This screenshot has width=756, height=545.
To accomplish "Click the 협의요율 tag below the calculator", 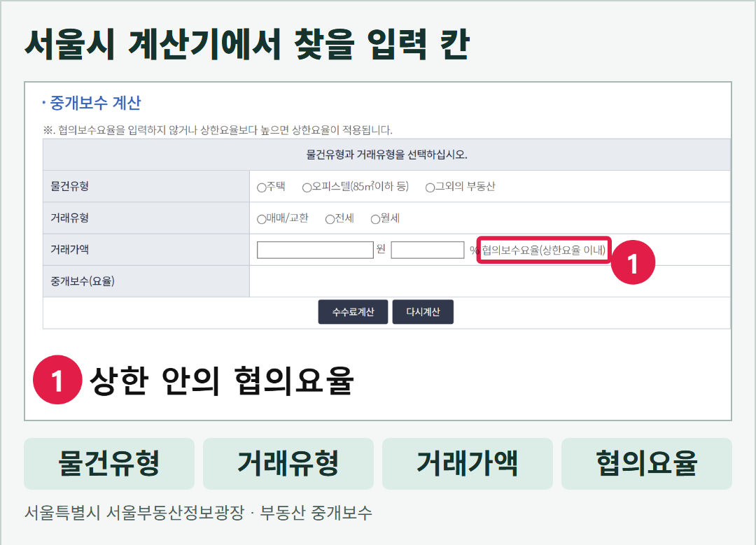I will point(647,464).
